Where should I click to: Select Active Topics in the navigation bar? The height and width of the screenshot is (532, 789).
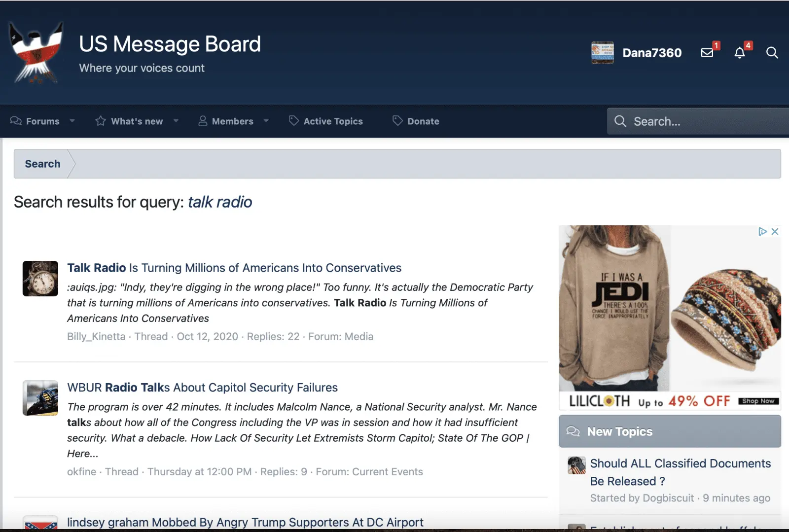click(x=333, y=121)
